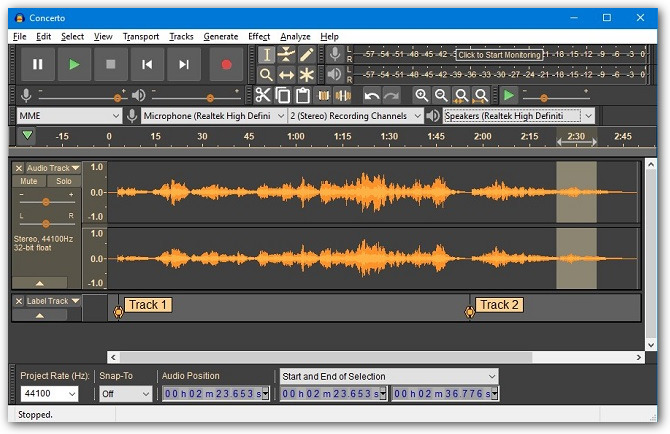Choose the Zoom magnifier tool

click(x=266, y=75)
